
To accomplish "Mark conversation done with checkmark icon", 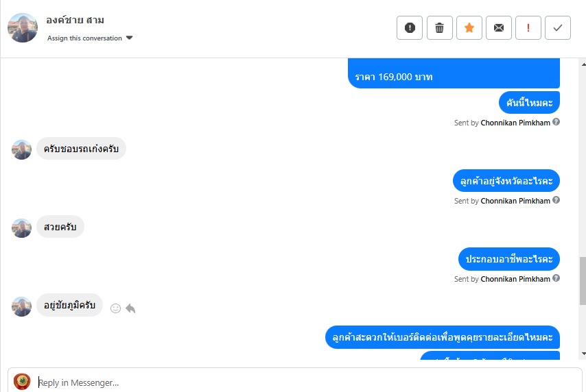I will pyautogui.click(x=558, y=27).
